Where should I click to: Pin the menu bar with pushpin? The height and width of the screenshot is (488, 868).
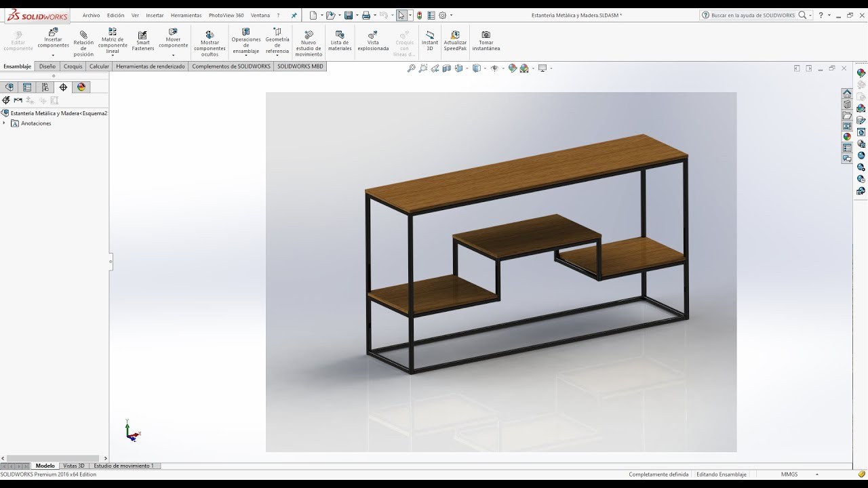click(x=294, y=15)
